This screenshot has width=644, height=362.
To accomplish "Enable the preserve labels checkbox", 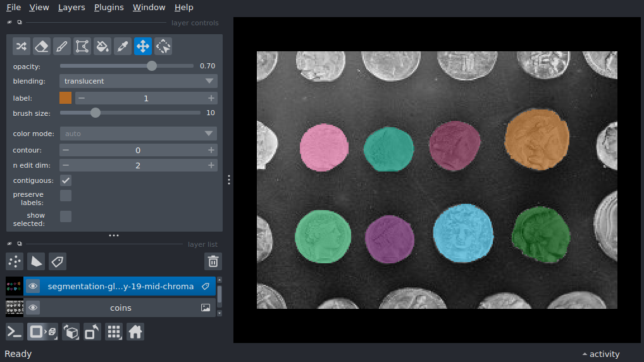I will pos(66,196).
